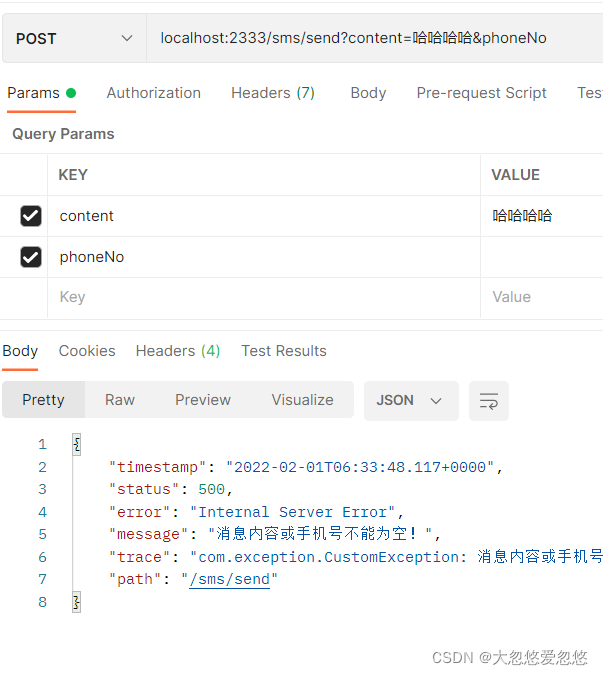Click the Query Params heading
Screen dimensions: 603x675
click(63, 134)
